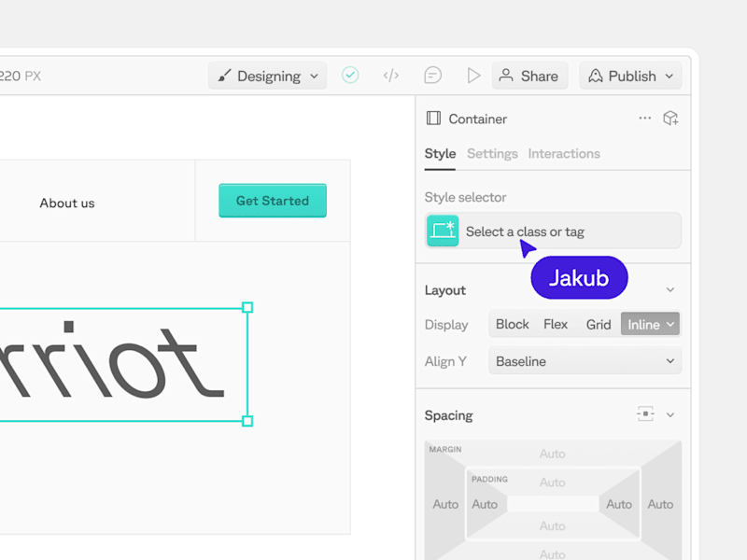Open the Publish dropdown
The image size is (747, 560).
point(630,76)
